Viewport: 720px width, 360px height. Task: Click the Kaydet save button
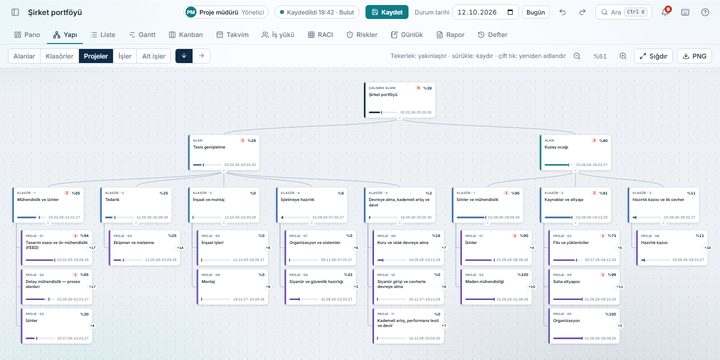tap(387, 12)
